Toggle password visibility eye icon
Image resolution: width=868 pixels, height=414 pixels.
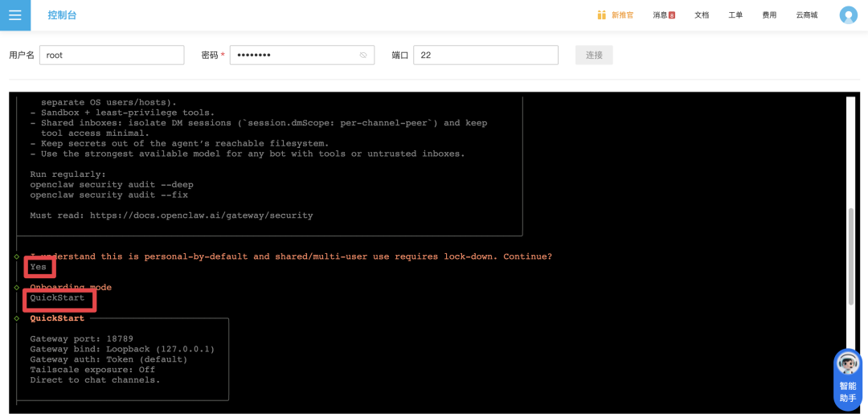point(363,55)
